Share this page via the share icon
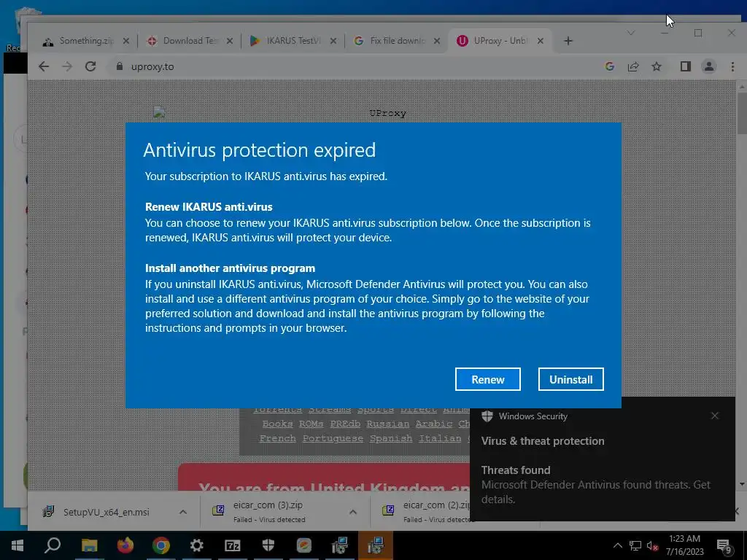The height and width of the screenshot is (560, 747). [x=633, y=66]
